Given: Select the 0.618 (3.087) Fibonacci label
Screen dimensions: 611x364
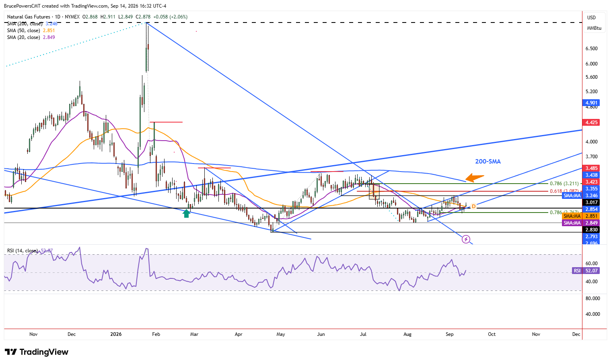Looking at the screenshot, I should coord(564,191).
